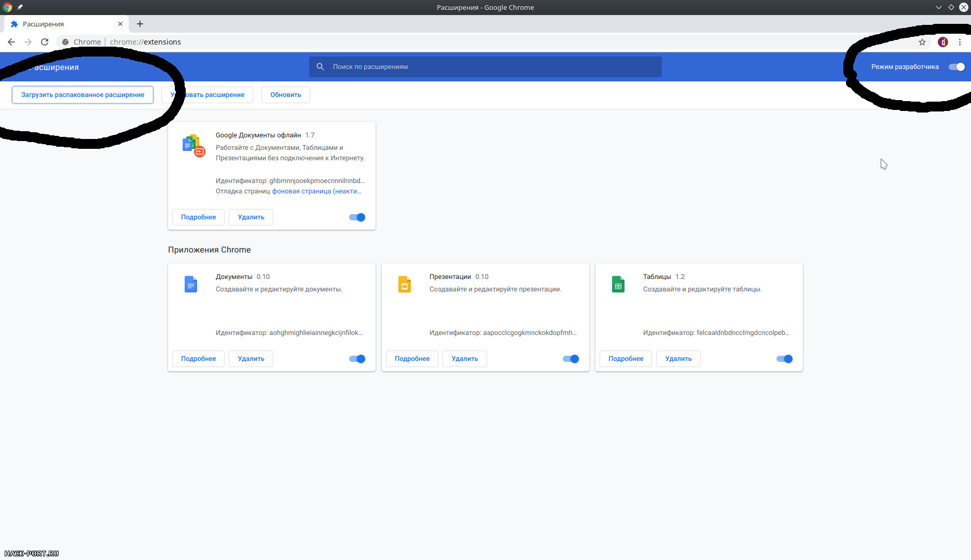This screenshot has width=971, height=560.
Task: Toggle off the Таблицы app
Action: [x=785, y=359]
